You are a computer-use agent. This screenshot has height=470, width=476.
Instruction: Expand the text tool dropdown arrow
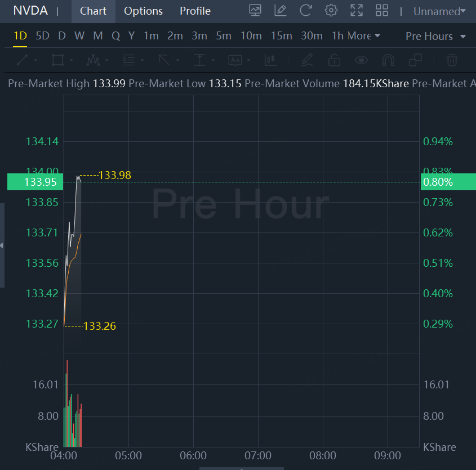(x=249, y=60)
